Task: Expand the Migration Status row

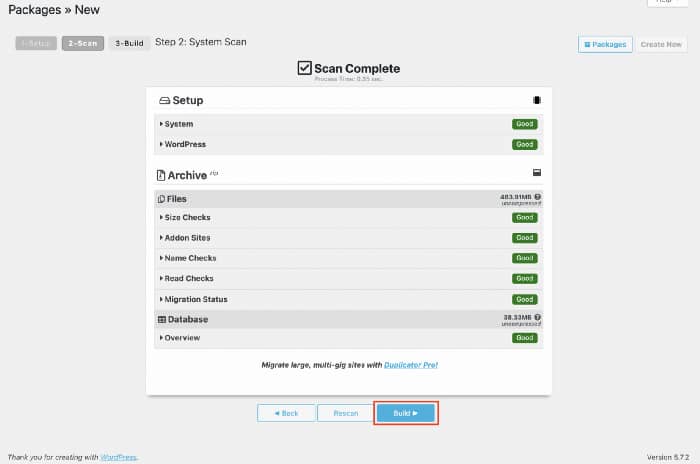Action: coord(195,299)
